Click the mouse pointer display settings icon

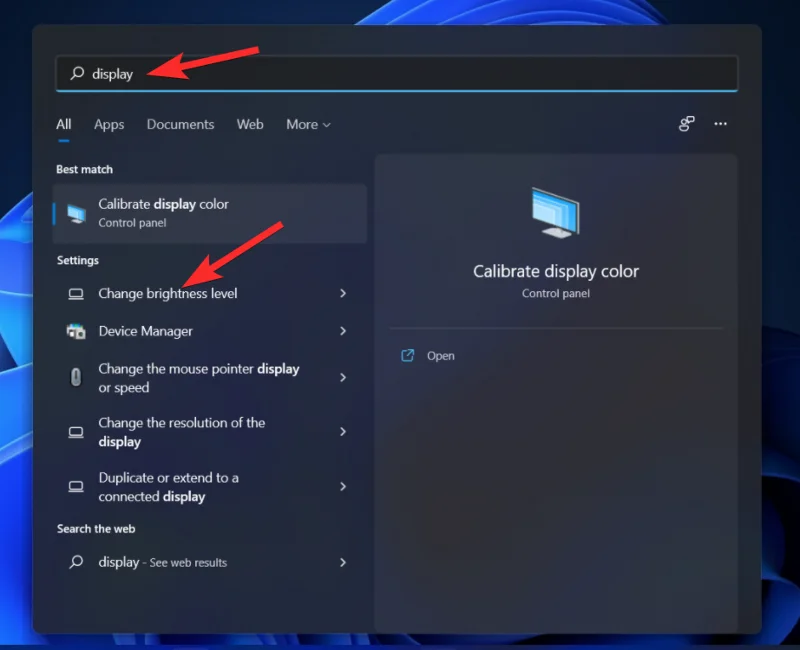pyautogui.click(x=76, y=378)
